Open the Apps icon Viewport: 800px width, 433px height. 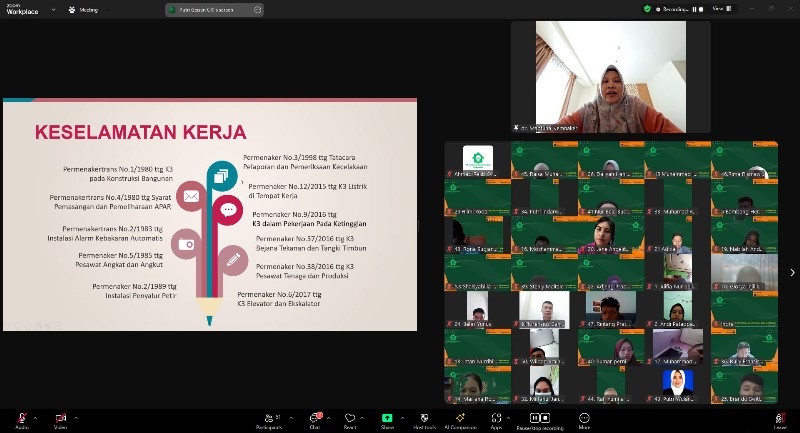coord(496,420)
